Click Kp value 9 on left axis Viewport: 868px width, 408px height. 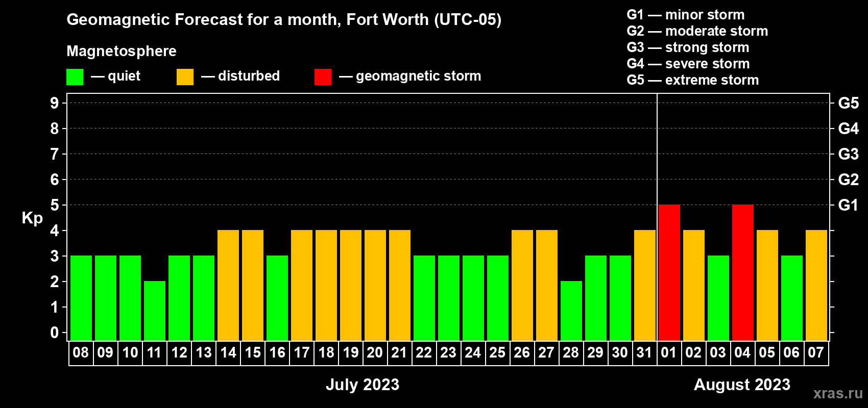(55, 103)
